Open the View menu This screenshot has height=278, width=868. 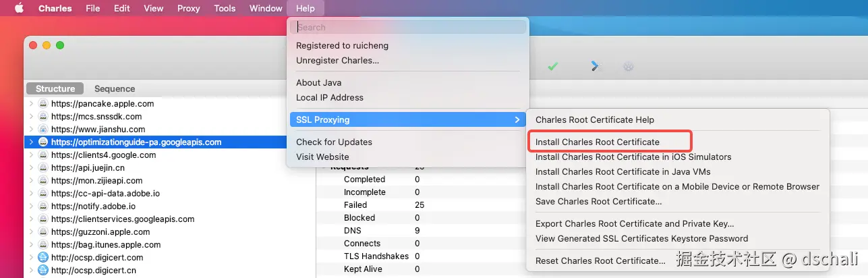pos(154,8)
